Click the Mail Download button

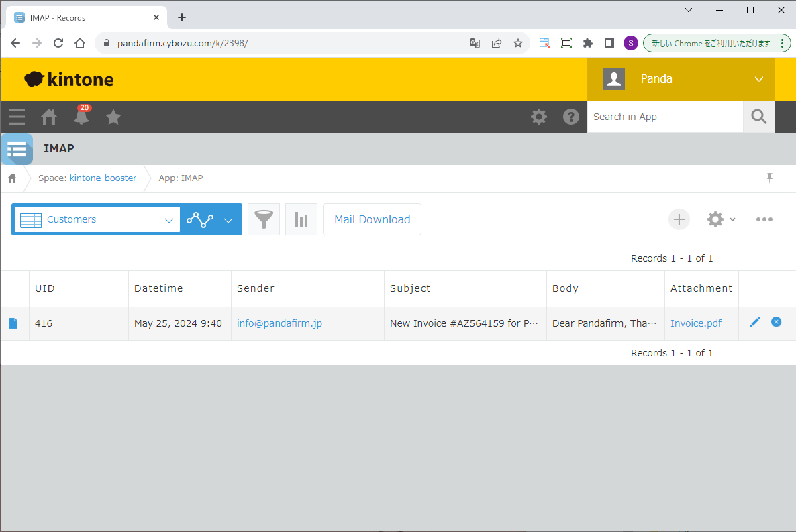pos(372,219)
